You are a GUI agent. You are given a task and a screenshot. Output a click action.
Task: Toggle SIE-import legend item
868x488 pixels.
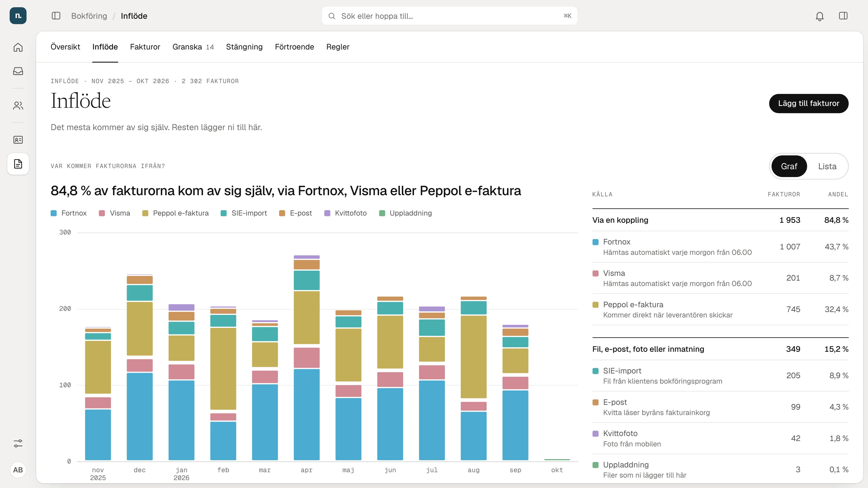(x=244, y=213)
